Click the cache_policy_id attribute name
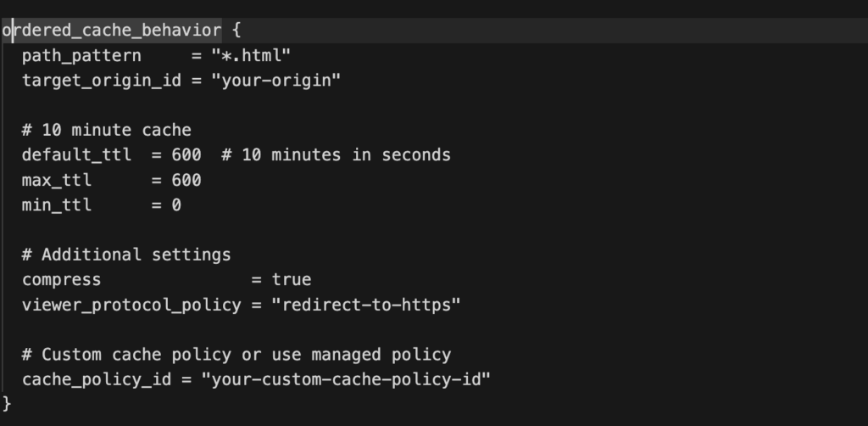 tap(97, 378)
